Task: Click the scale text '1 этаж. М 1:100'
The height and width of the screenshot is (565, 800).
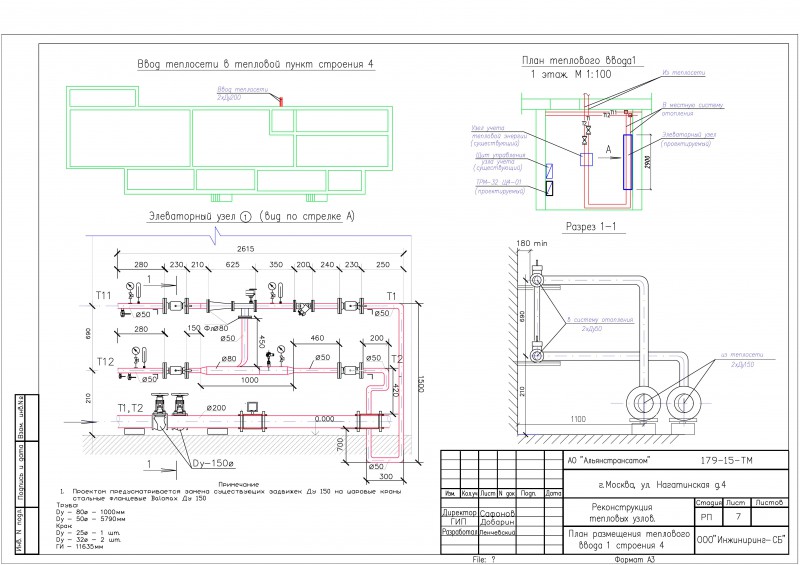Action: (571, 75)
